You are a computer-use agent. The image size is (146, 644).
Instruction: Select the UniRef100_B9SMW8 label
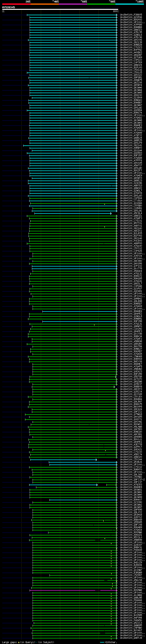(x=131, y=590)
